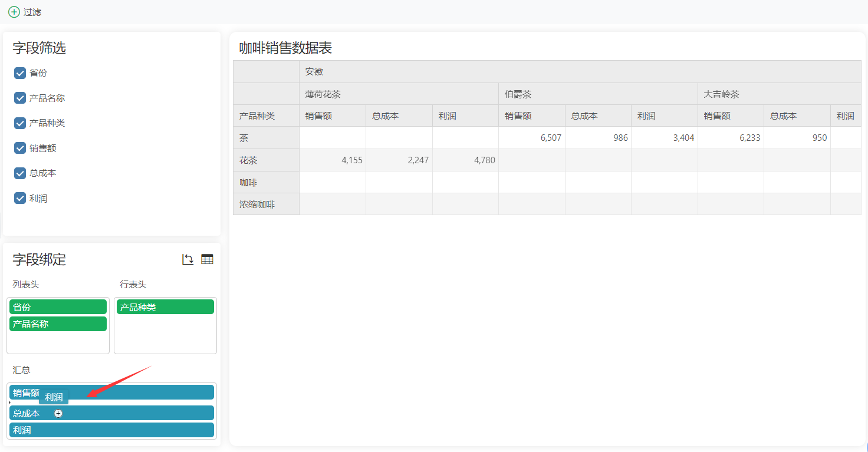
Task: Click the 利润 bar at bottom of 汇总
Action: (x=111, y=430)
